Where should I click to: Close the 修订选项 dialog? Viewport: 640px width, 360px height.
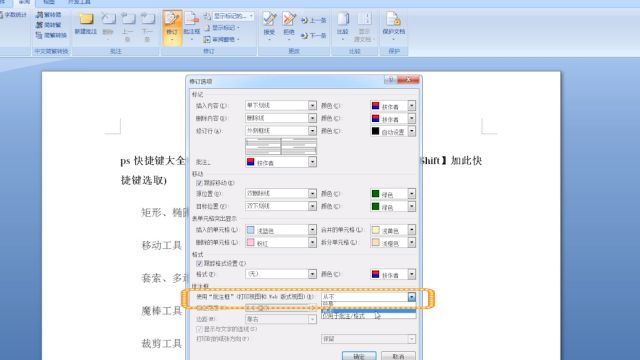coord(408,80)
